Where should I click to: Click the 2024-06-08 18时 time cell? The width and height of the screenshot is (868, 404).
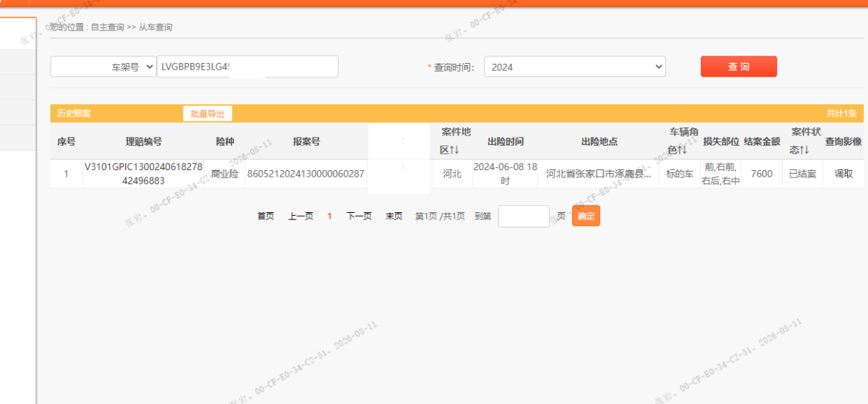pos(505,174)
